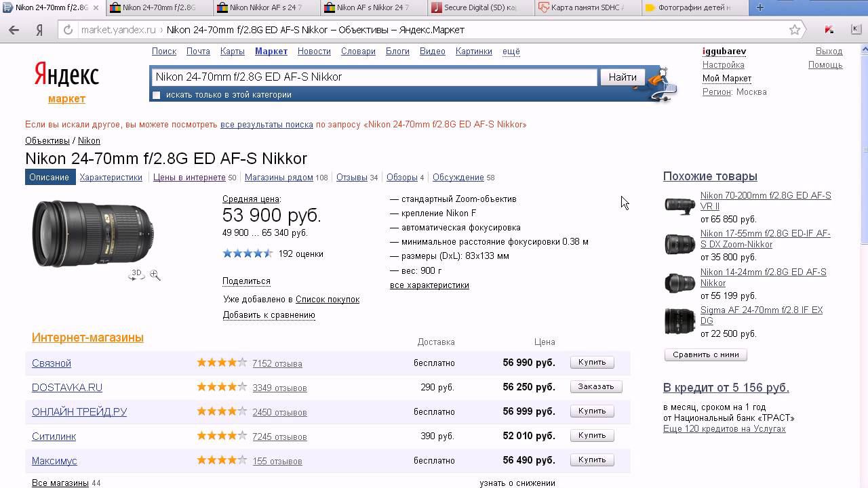Open the red Kaspersky extension icon
Screen dimensions: 868x488
[x=829, y=30]
